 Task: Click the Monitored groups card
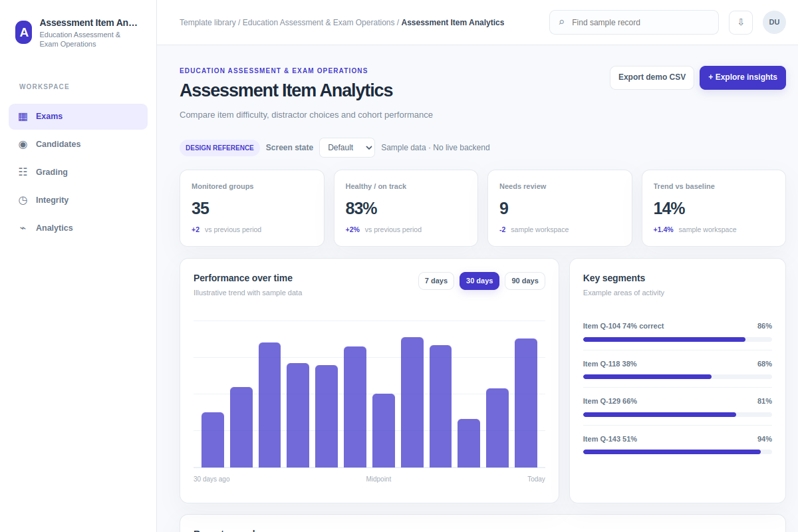pyautogui.click(x=252, y=208)
